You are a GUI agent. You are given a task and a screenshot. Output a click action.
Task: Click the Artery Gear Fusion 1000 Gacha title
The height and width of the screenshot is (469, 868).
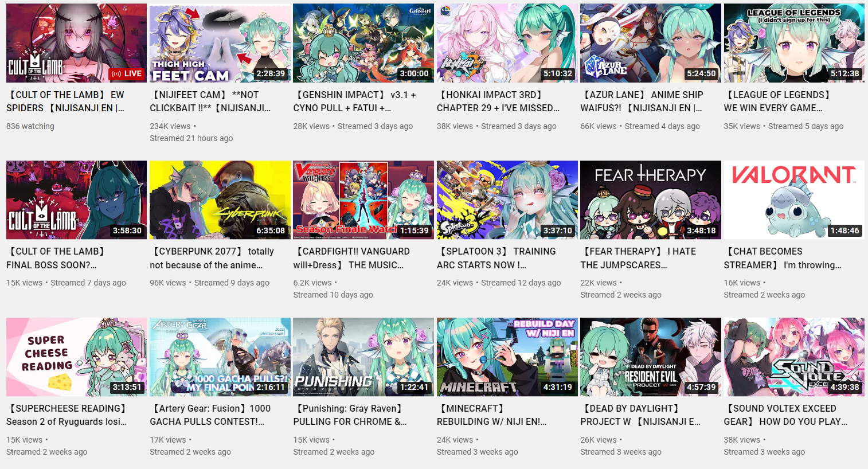[x=210, y=415]
